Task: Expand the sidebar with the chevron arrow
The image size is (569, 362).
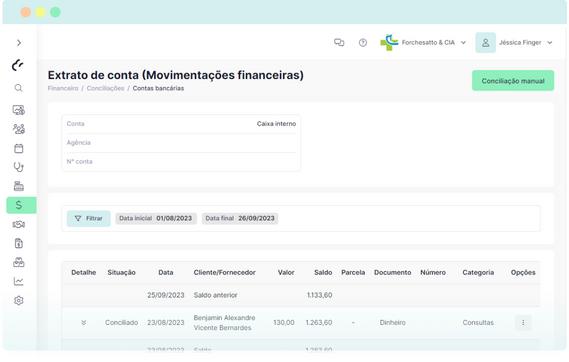Action: click(19, 43)
